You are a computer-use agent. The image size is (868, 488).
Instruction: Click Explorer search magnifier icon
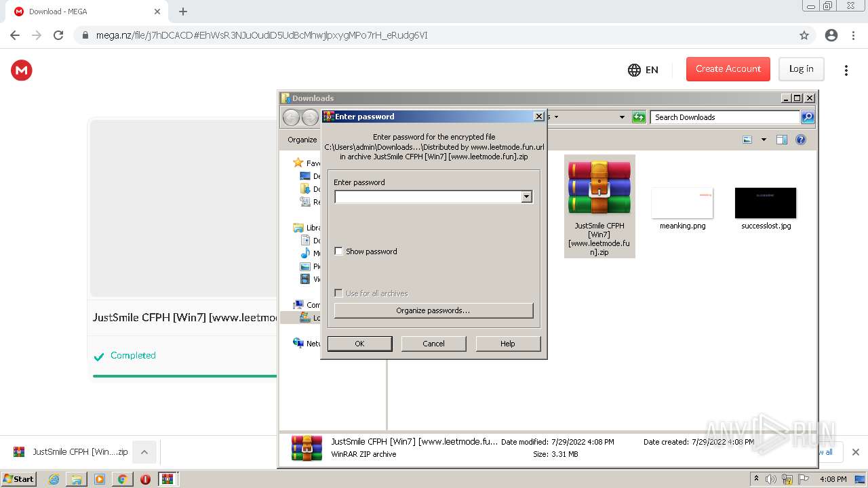click(x=808, y=117)
